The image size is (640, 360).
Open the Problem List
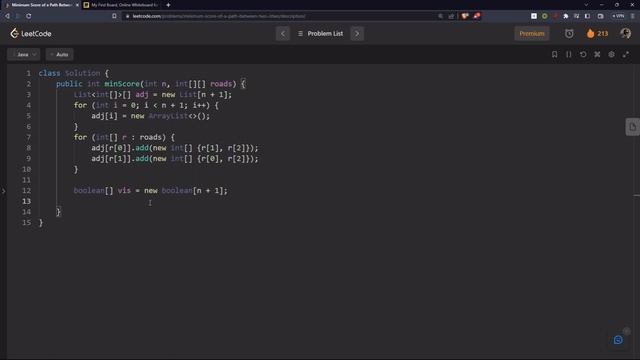tap(320, 33)
